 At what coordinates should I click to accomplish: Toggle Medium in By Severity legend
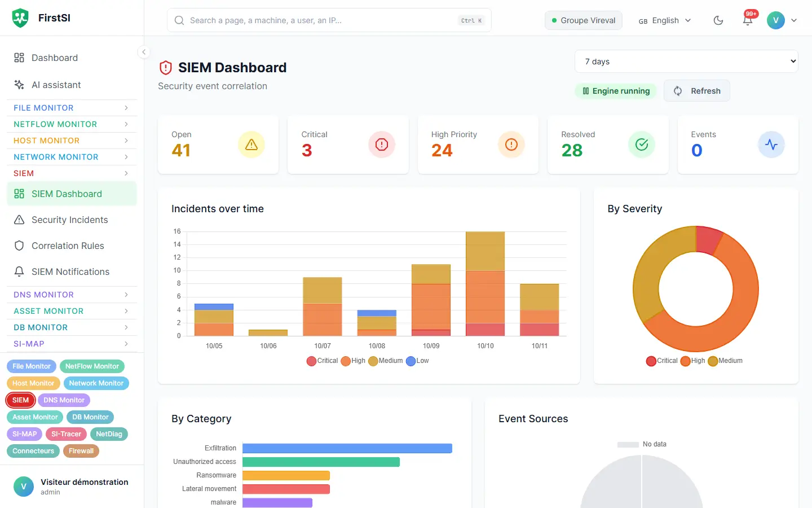tap(725, 361)
